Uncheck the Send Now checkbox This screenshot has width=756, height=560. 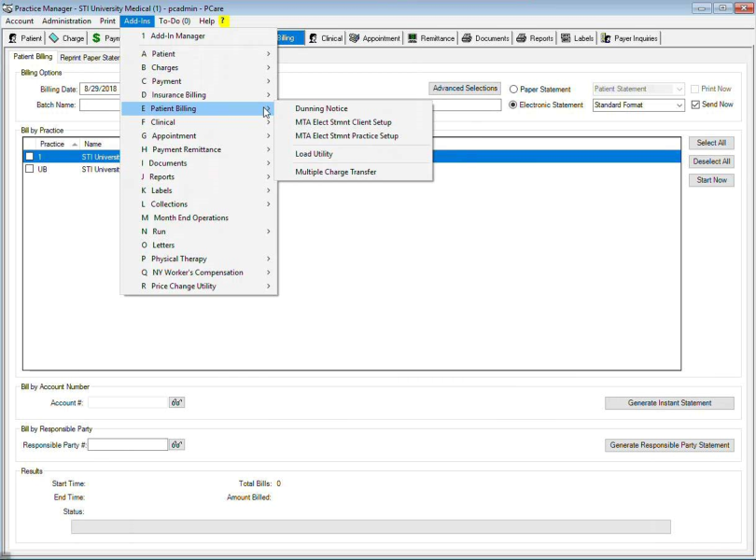pos(696,105)
